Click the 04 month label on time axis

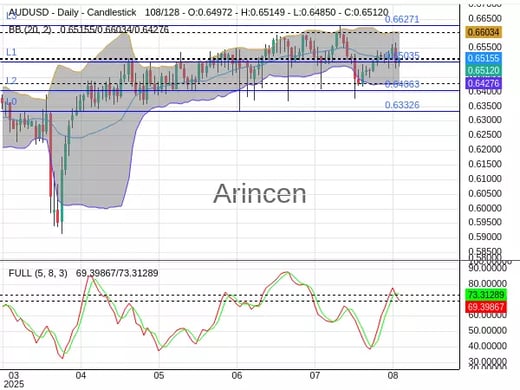[x=81, y=376]
